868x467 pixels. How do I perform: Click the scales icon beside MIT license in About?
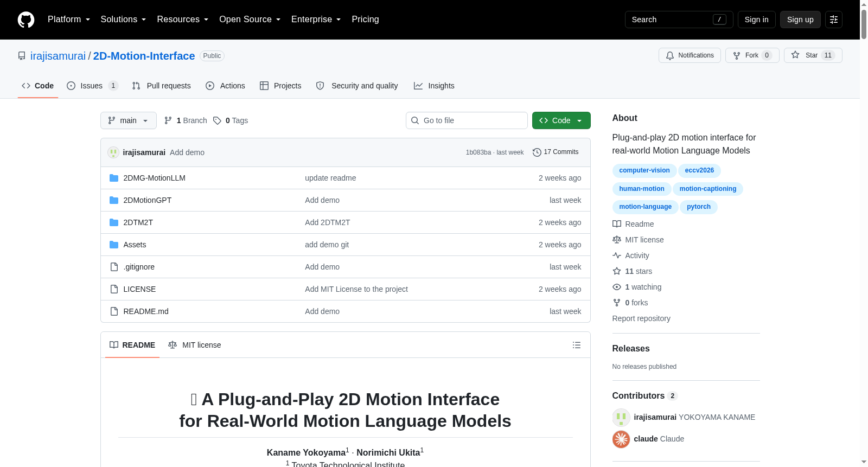pos(617,240)
